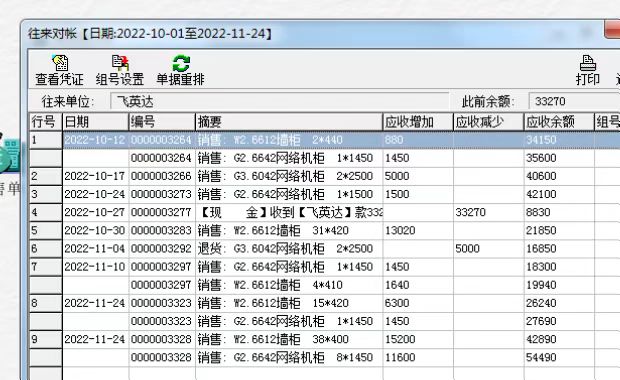The width and height of the screenshot is (620, 380).
Task: Select row number 4 header cell
Action: coord(46,212)
